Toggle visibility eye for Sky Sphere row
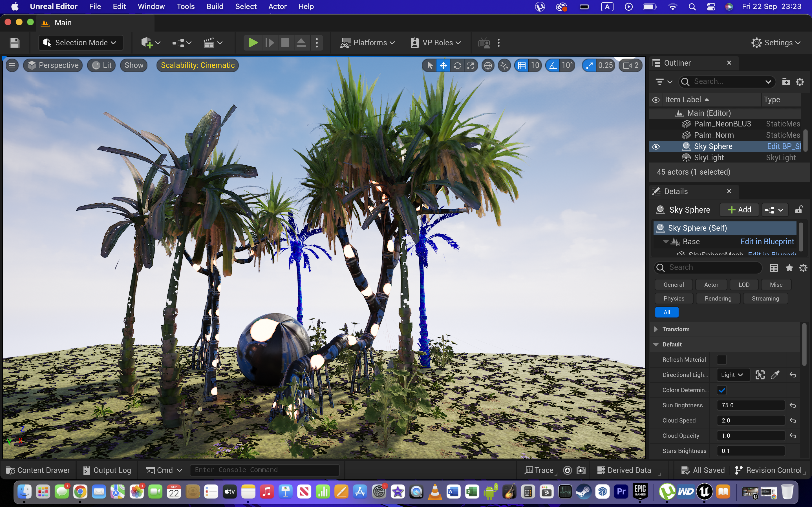 click(x=656, y=146)
